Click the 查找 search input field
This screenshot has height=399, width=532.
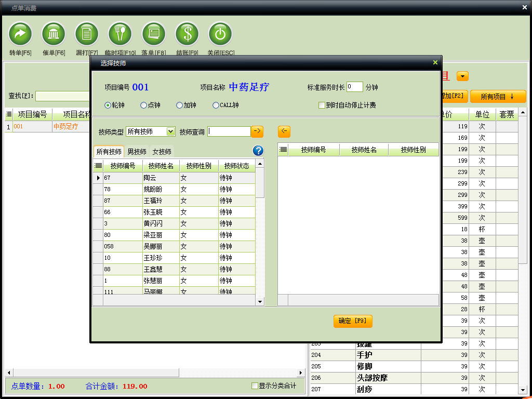[63, 96]
